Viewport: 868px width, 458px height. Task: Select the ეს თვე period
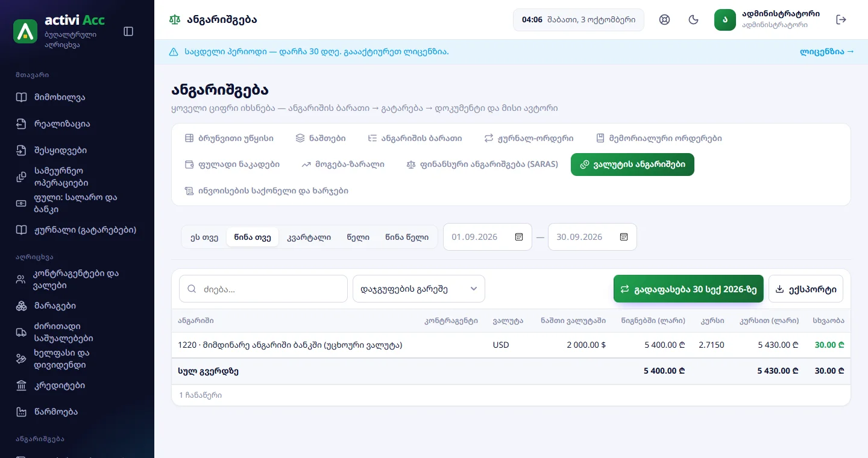pos(204,237)
